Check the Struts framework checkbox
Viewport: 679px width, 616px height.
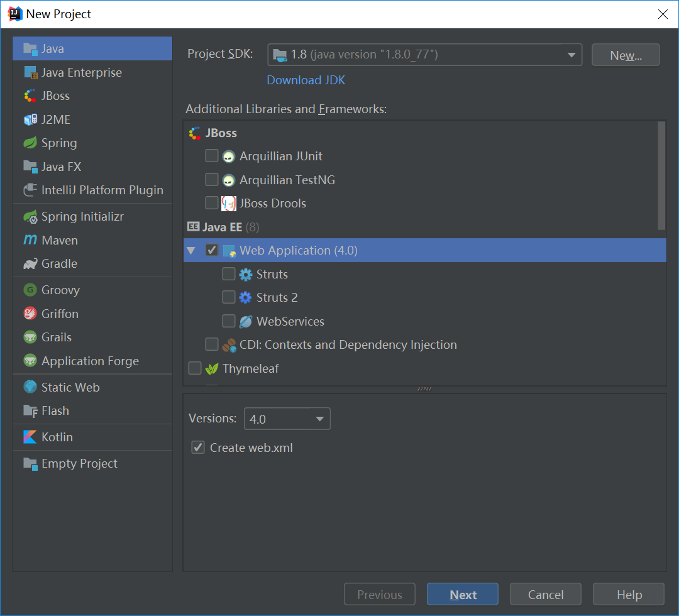[x=229, y=273]
